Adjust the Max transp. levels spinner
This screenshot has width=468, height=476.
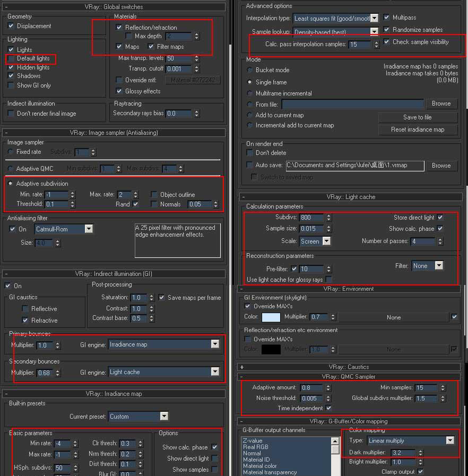[x=197, y=58]
